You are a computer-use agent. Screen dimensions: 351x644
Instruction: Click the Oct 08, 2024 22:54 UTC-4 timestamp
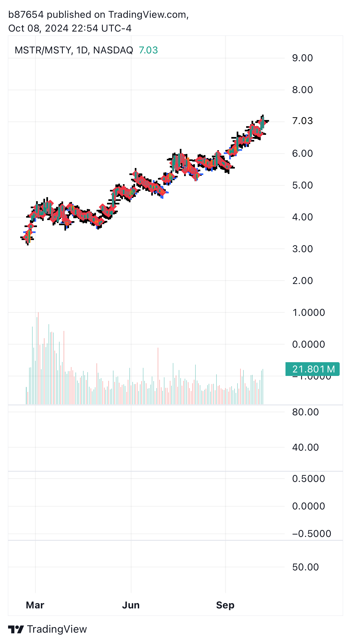tap(70, 28)
